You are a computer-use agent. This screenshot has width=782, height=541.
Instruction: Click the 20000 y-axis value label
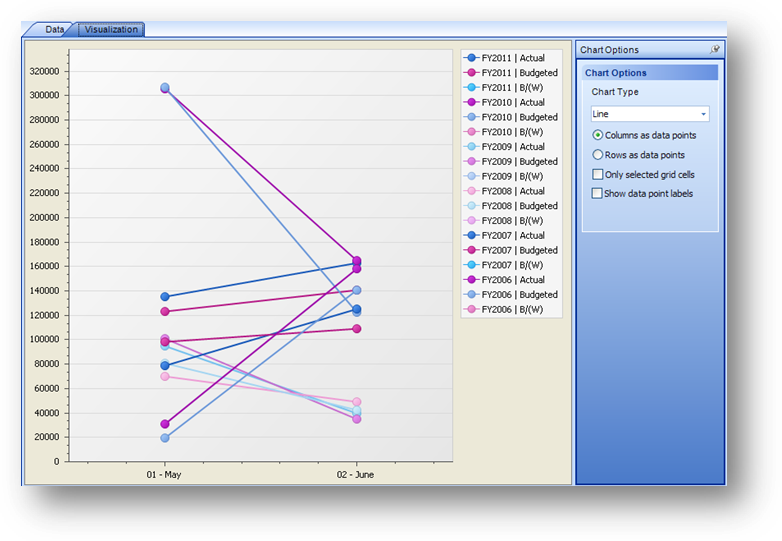47,437
